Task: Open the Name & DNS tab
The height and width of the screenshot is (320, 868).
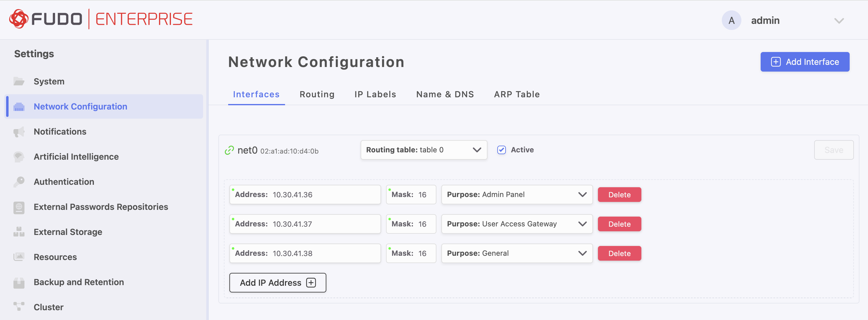Action: (x=445, y=95)
